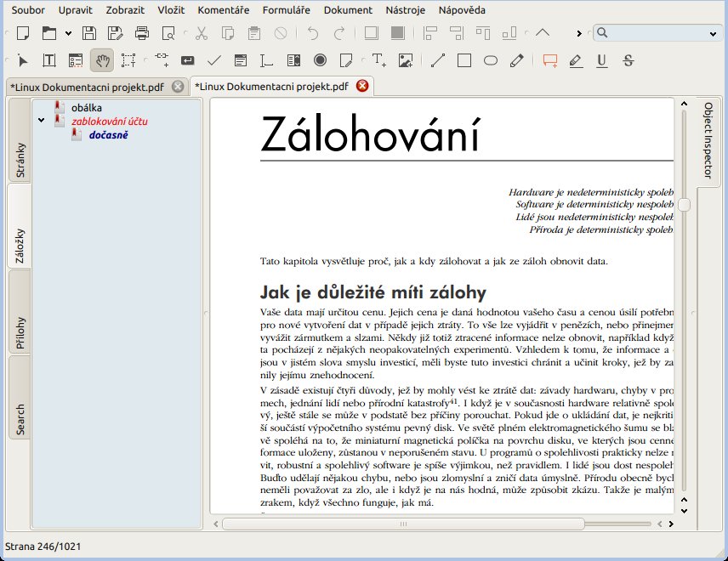
Task: Click the undo arrow icon
Action: pos(313,33)
